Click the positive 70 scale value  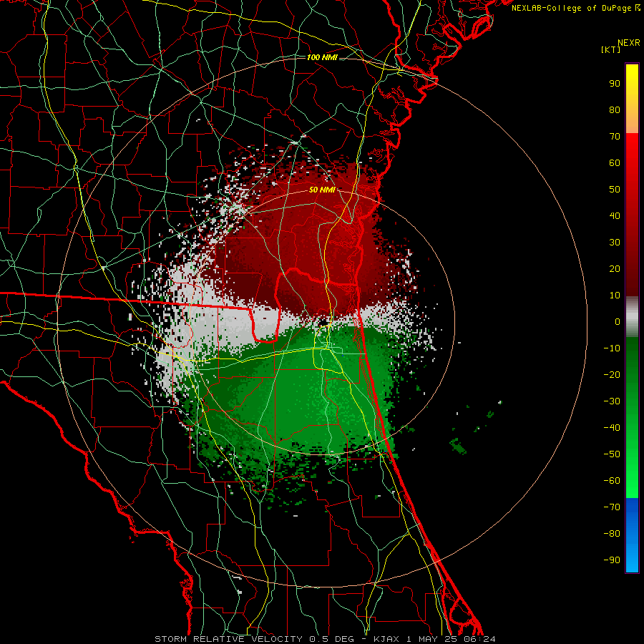coord(615,137)
